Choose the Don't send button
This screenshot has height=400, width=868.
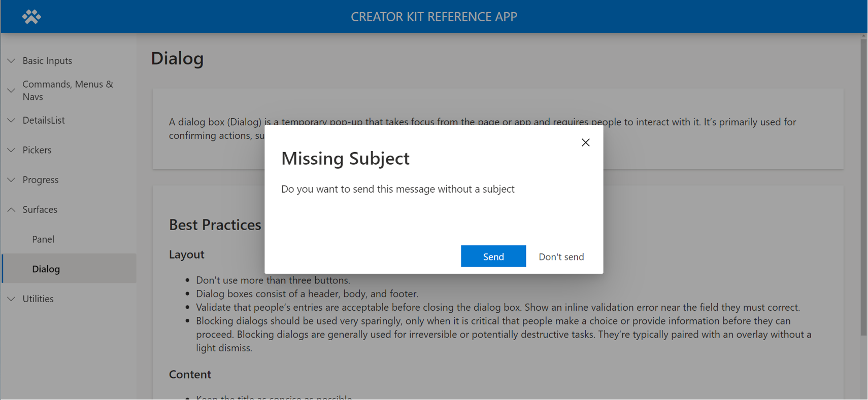(561, 257)
